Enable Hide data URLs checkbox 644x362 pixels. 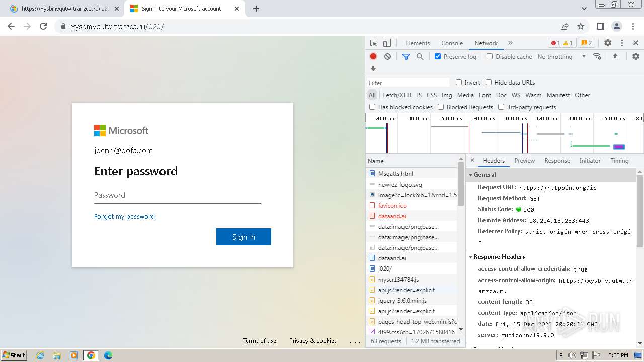coord(489,82)
